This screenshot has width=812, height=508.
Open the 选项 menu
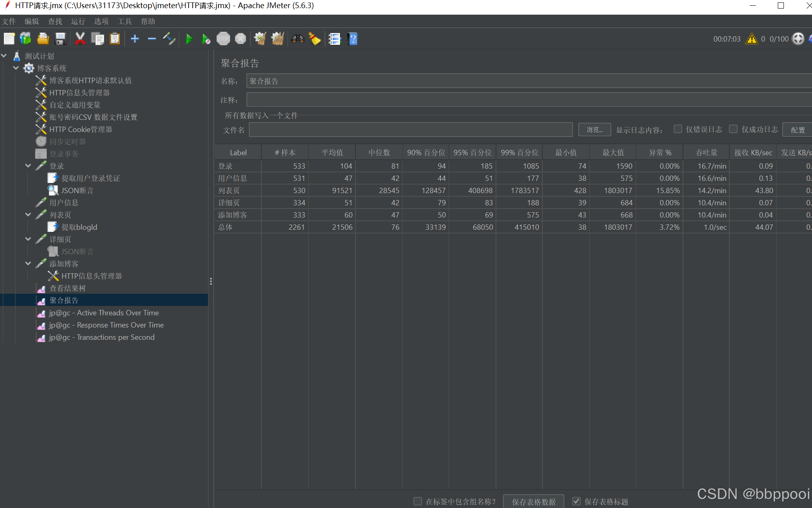coord(101,21)
